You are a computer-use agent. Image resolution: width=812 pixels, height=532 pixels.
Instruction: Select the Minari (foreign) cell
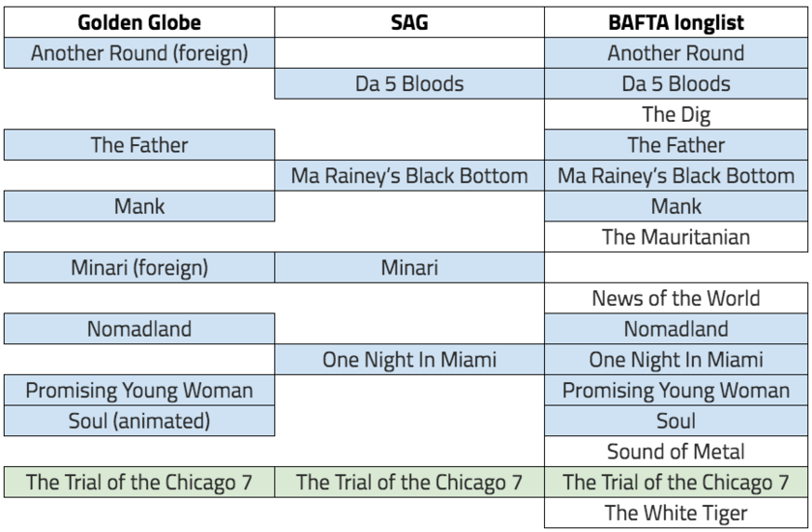coord(137,268)
